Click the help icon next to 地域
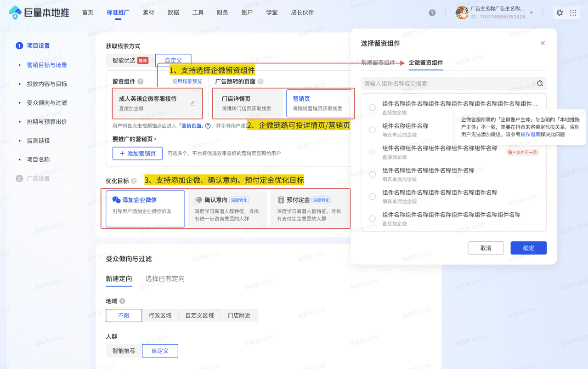 point(122,301)
